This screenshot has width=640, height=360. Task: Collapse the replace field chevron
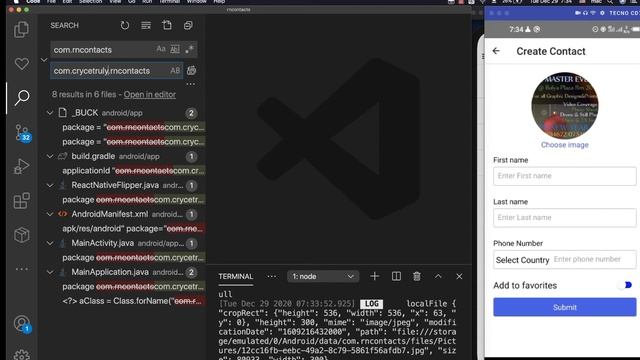point(44,60)
